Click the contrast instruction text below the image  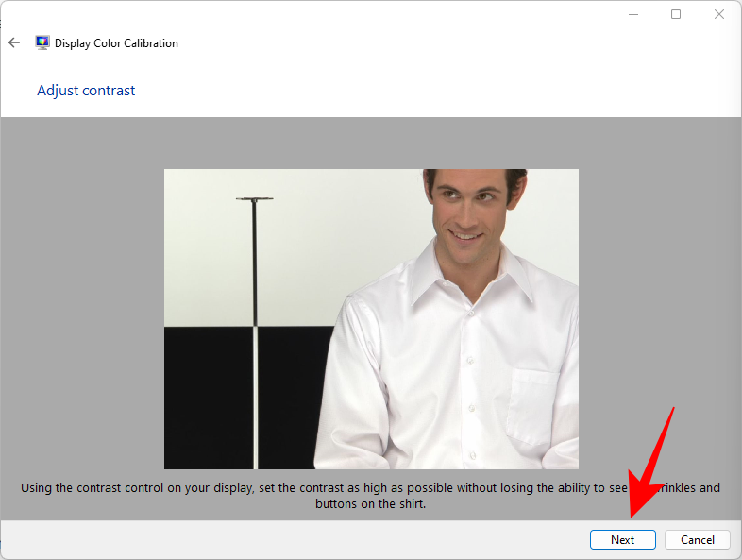tap(370, 496)
